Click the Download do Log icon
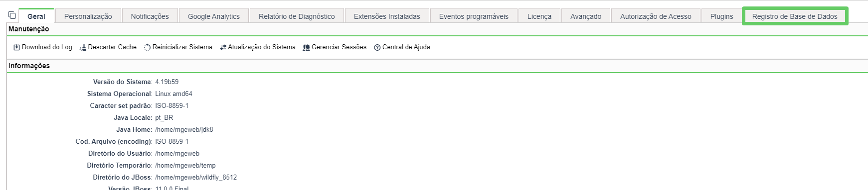Image resolution: width=868 pixels, height=190 pixels. click(16, 47)
